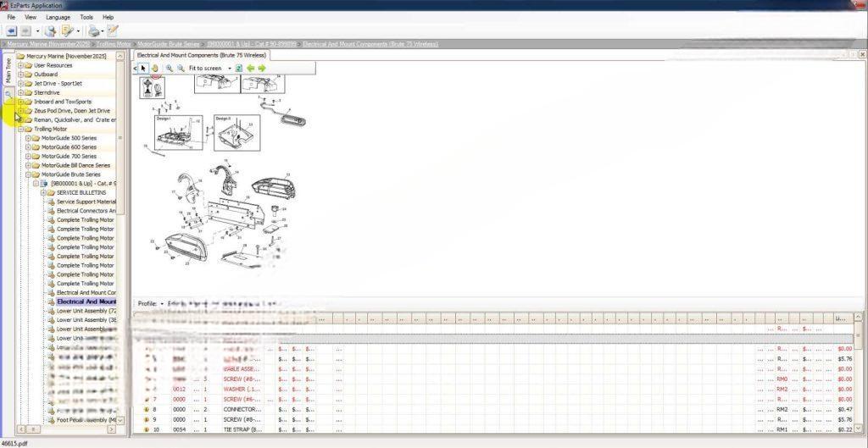Collapse the Trolling Motor folder
Image resolution: width=868 pixels, height=448 pixels.
coord(20,130)
